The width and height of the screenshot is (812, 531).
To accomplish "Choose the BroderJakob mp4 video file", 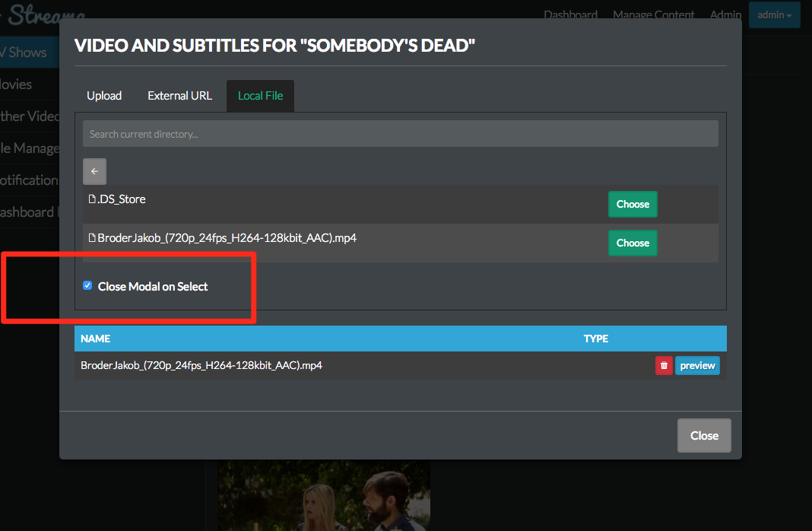I will tap(633, 243).
